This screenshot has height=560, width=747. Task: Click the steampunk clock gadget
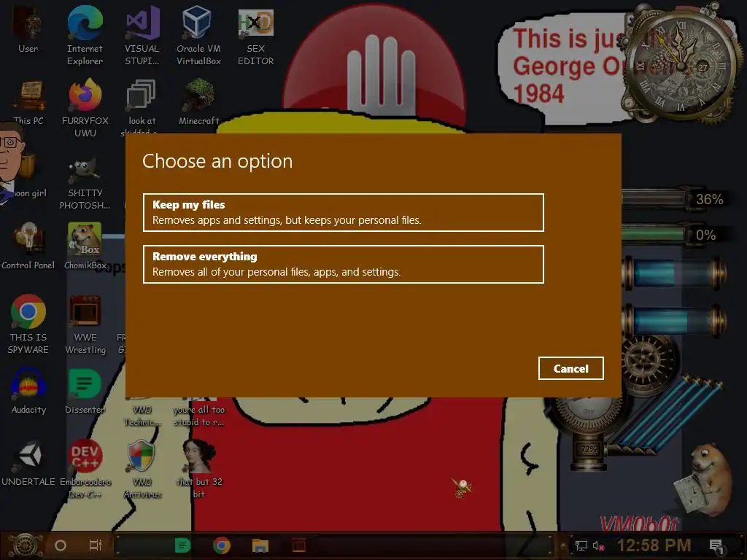pos(681,63)
